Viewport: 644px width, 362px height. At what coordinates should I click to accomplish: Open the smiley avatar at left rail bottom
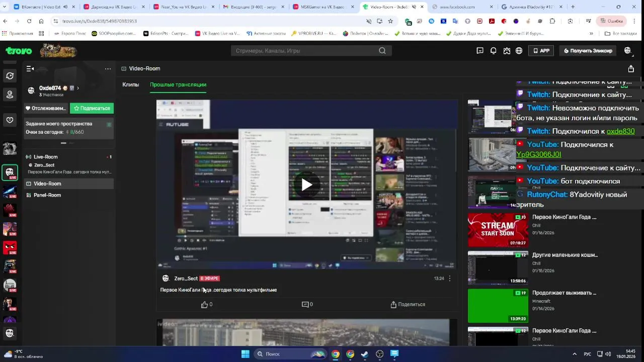coord(10,333)
